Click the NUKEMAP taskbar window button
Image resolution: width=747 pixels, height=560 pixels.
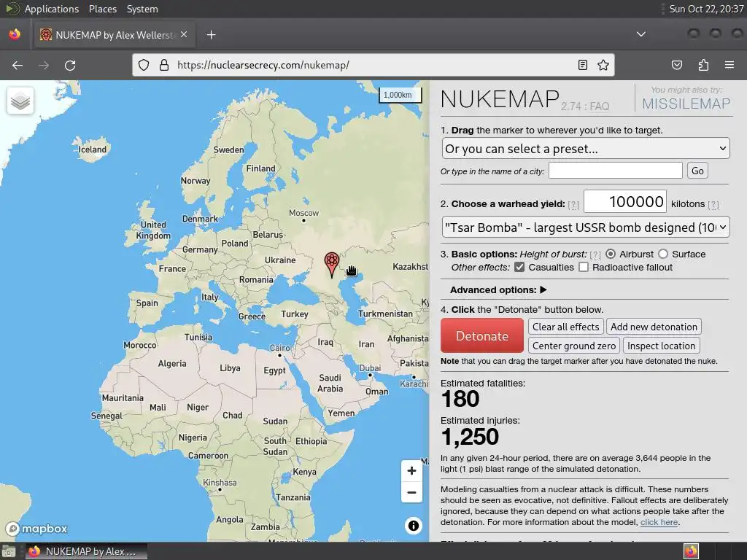(86, 551)
